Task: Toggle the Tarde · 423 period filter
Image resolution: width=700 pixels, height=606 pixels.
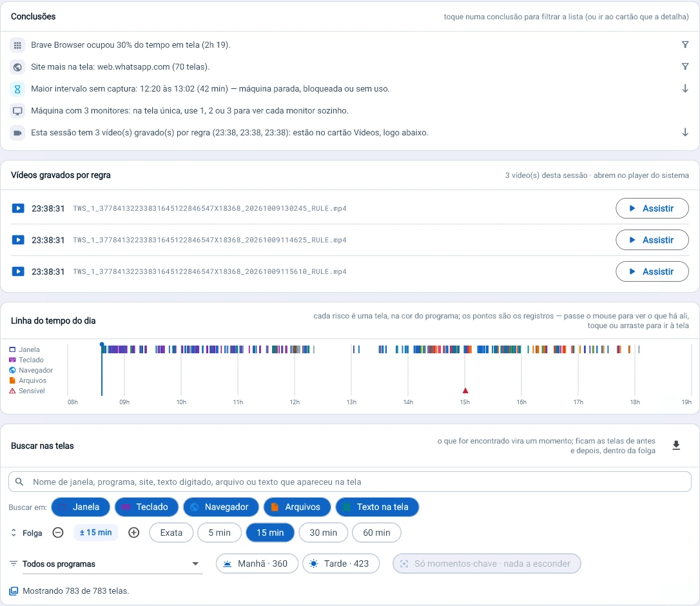Action: pyautogui.click(x=341, y=563)
